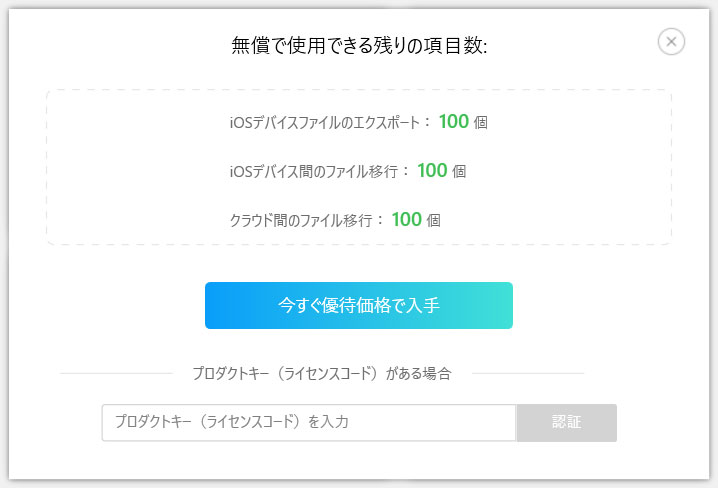Click the 個 unit beside iOS transfer count
Screen dimensions: 718x488
459,172
